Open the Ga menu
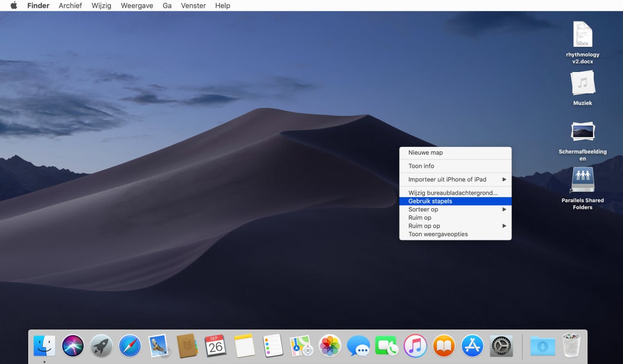 click(x=167, y=6)
